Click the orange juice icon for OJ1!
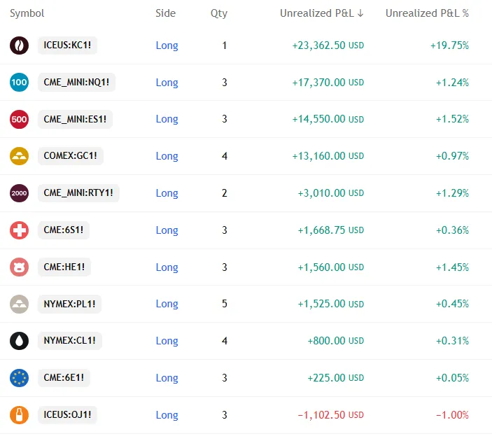 20,415
